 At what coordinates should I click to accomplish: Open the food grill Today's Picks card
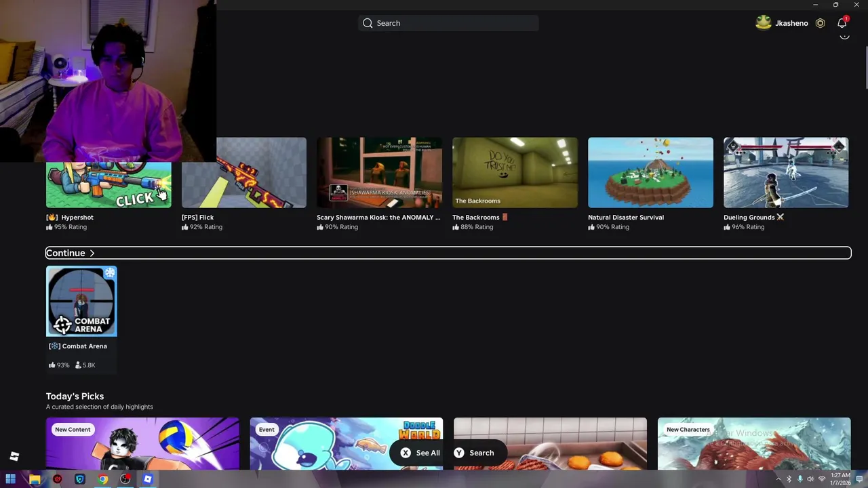pos(550,443)
